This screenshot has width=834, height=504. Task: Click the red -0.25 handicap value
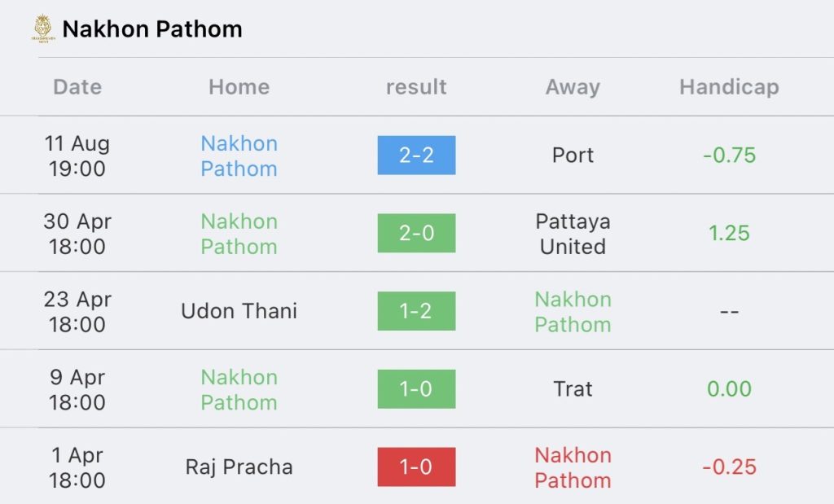pyautogui.click(x=729, y=467)
